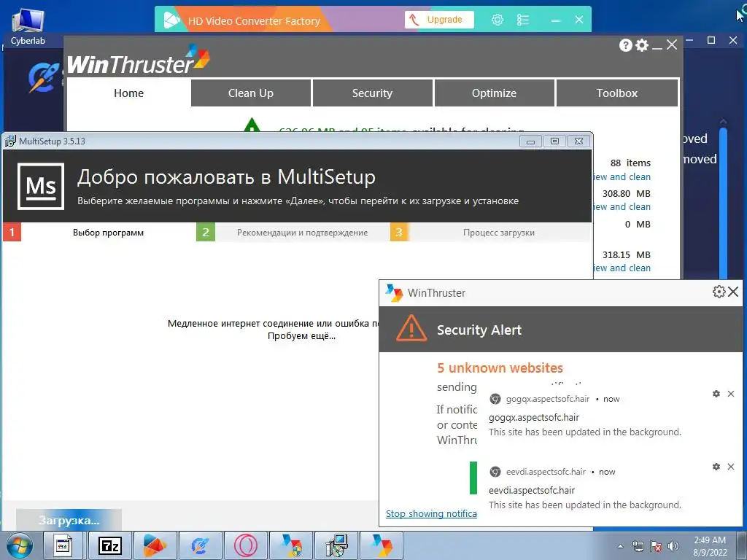The width and height of the screenshot is (747, 560).
Task: Switch to the Optimize tab
Action: click(x=494, y=93)
